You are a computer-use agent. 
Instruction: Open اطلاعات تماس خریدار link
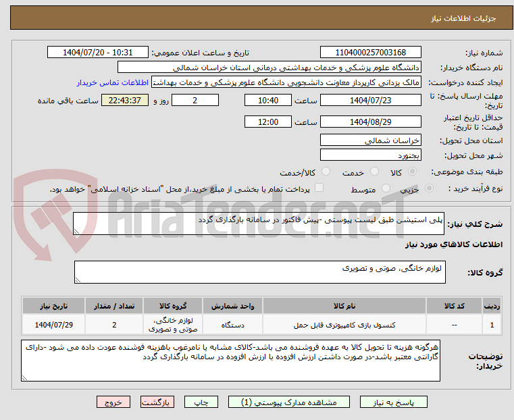(113, 82)
